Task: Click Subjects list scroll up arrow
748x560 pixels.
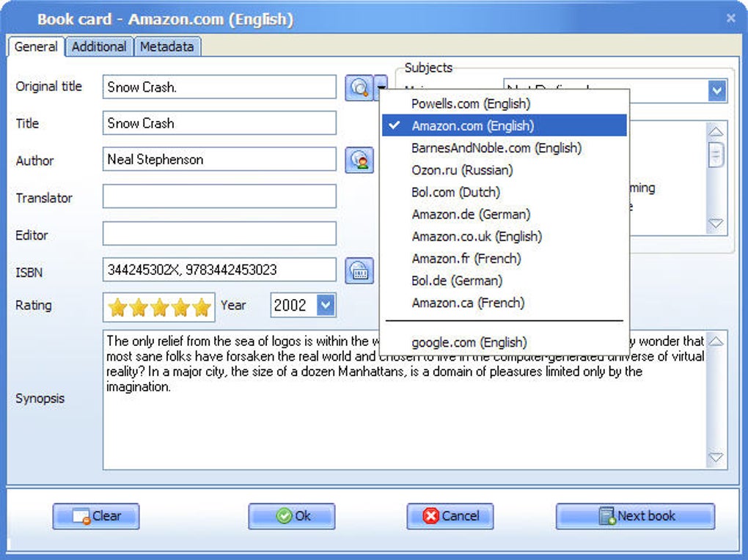Action: pyautogui.click(x=716, y=131)
